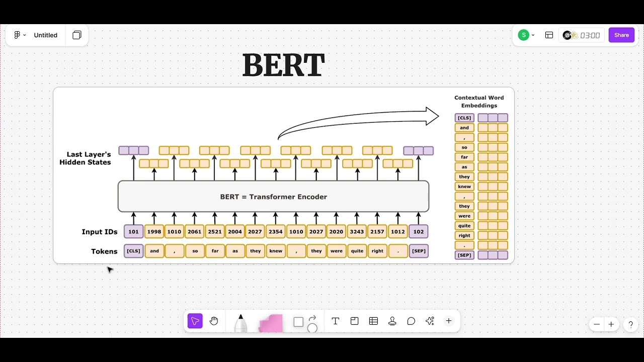Viewport: 644px width, 362px height.
Task: Click the purple Share button
Action: click(621, 35)
